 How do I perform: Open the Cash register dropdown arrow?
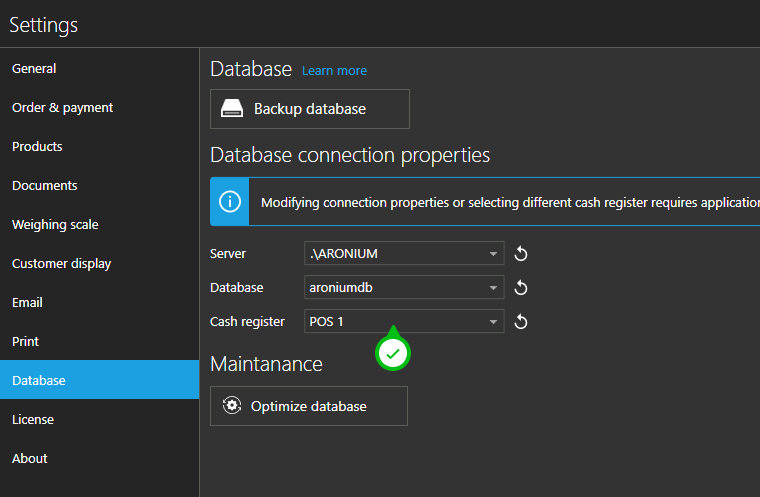pyautogui.click(x=493, y=321)
